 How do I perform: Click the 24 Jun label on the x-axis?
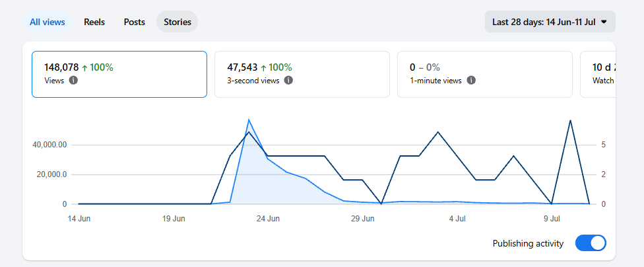coord(268,219)
